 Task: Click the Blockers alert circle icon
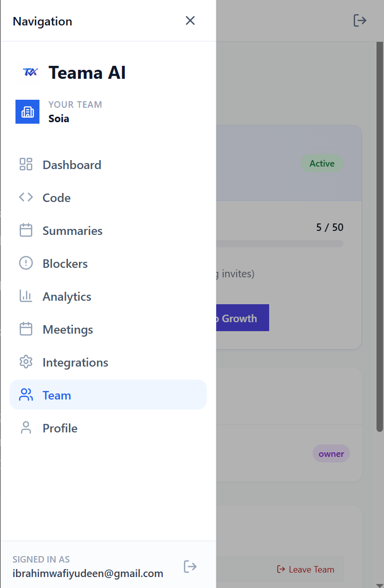point(26,263)
